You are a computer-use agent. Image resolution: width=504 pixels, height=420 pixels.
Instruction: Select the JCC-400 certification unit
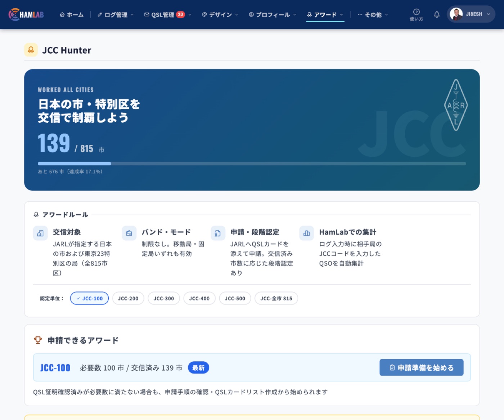(199, 298)
